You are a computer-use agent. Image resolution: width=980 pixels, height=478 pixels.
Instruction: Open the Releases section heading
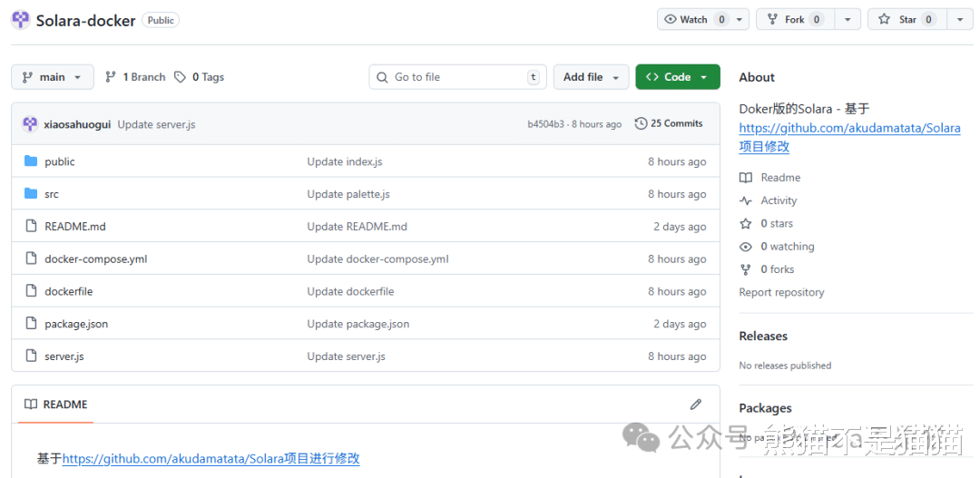(x=763, y=337)
